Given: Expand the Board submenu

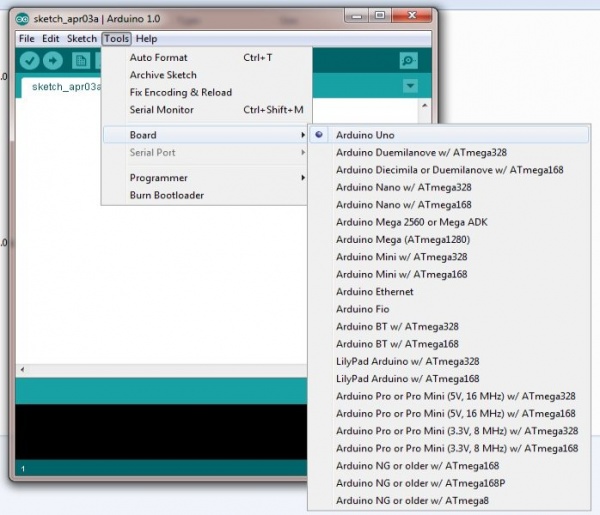Looking at the screenshot, I should point(205,135).
